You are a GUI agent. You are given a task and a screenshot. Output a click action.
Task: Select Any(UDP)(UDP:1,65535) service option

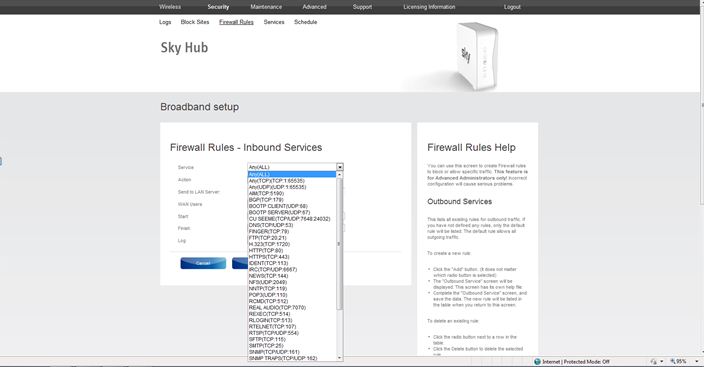coord(292,187)
